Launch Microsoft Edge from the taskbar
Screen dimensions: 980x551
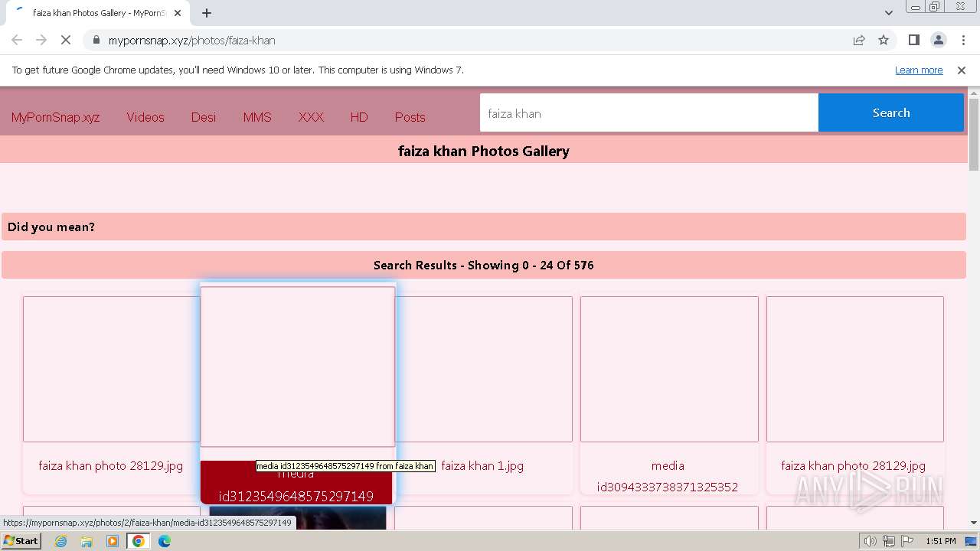[165, 541]
